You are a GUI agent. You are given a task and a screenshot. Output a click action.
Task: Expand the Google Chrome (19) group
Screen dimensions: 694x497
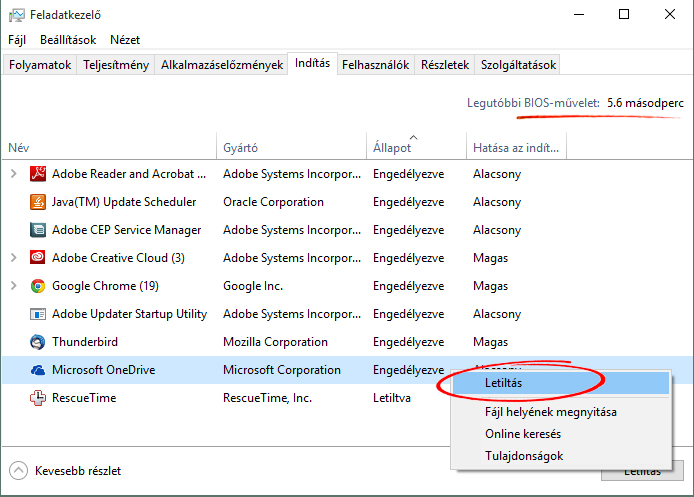click(x=13, y=286)
